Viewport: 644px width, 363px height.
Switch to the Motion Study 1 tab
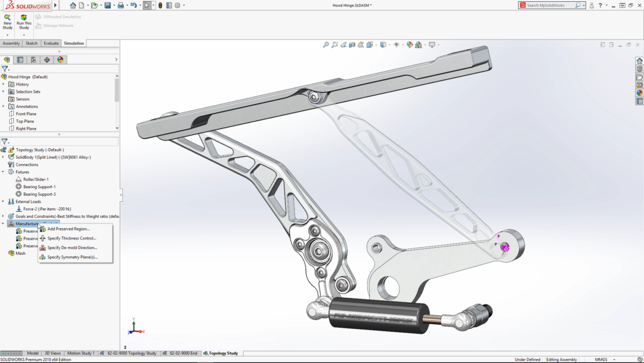click(x=80, y=353)
